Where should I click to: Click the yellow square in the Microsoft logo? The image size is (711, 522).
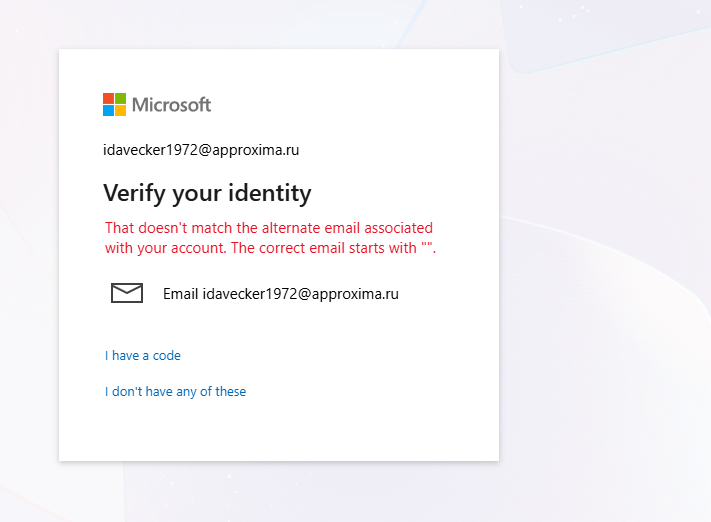tap(120, 111)
